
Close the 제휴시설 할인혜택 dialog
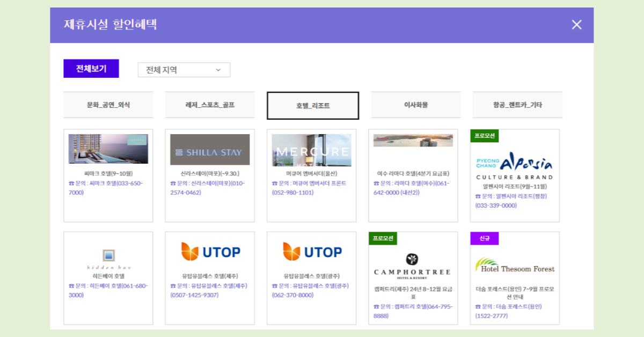(576, 25)
